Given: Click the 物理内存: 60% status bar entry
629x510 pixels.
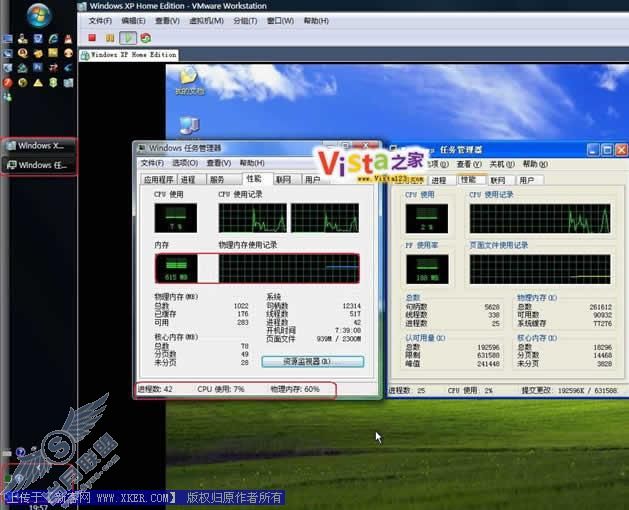Looking at the screenshot, I should pos(295,389).
